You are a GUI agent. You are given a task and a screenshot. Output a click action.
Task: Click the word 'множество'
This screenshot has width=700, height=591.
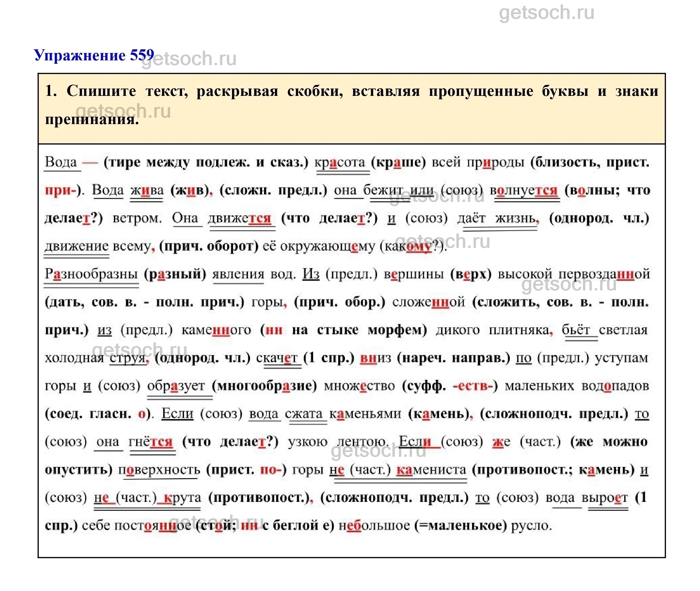tap(359, 386)
